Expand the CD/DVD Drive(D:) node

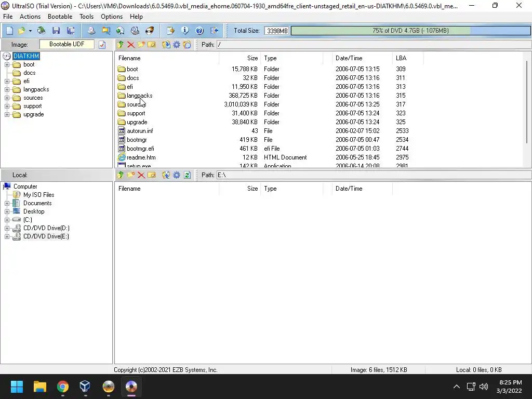tap(7, 228)
